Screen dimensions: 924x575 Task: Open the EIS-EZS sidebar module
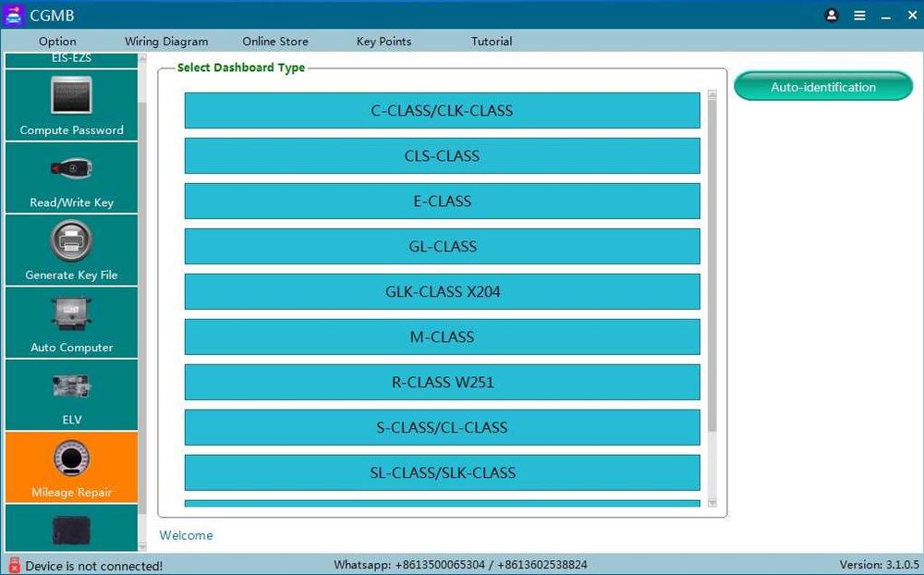[x=71, y=60]
